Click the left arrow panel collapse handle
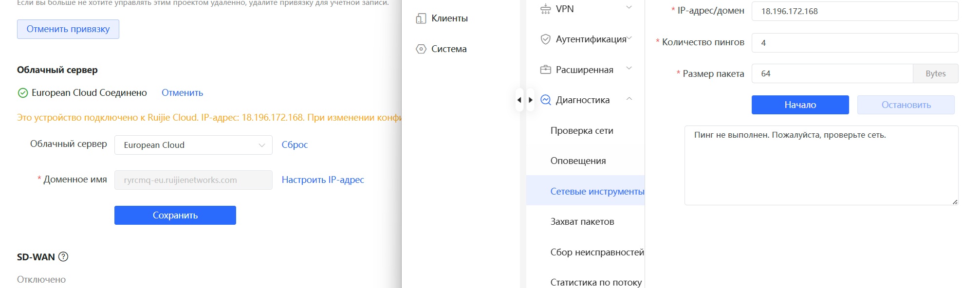980x288 pixels. [519, 100]
